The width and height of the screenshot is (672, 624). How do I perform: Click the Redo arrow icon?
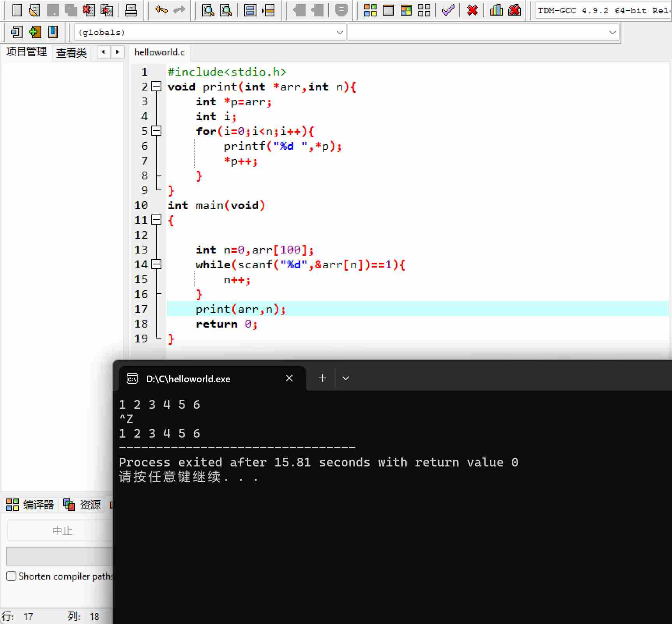point(179,10)
